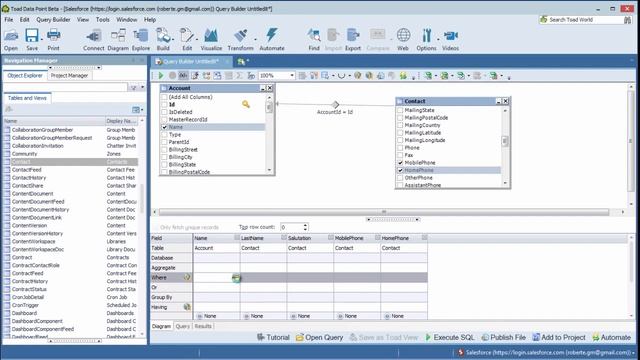Screen dimensions: 640x360
Task: Click the Tutorial button
Action: tap(273, 338)
